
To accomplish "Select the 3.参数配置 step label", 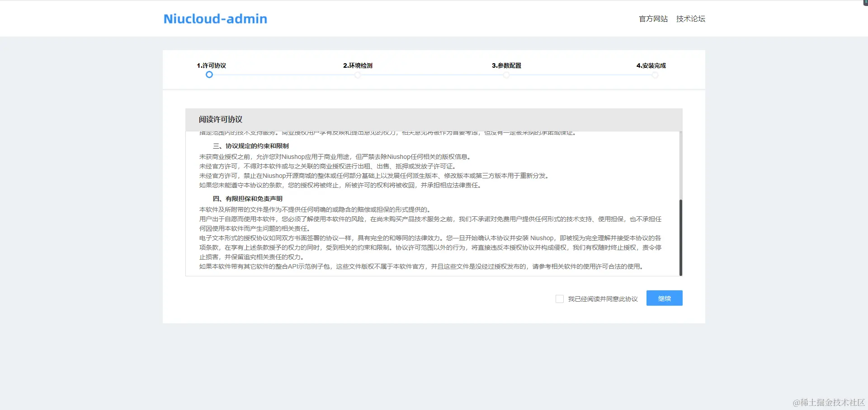I will click(x=507, y=65).
